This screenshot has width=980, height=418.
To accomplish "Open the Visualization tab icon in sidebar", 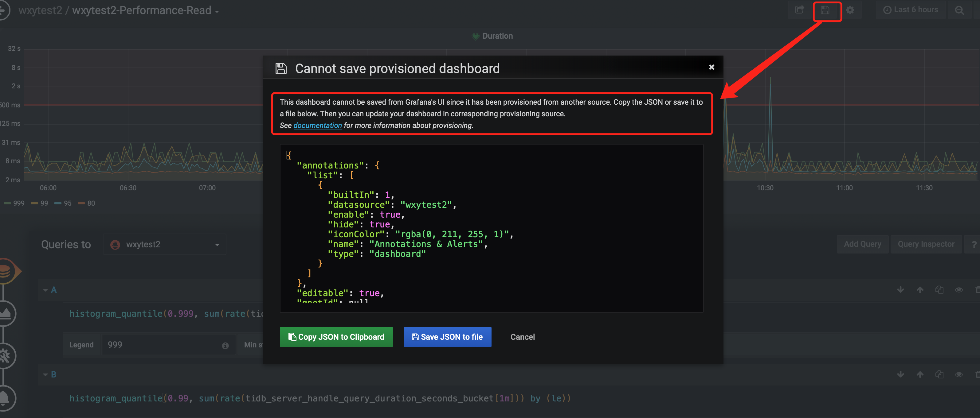I will pyautogui.click(x=5, y=314).
